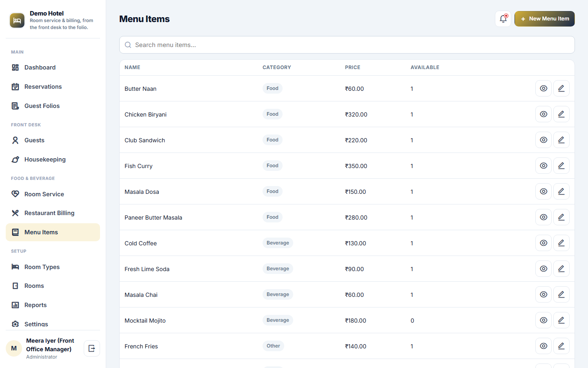Go to Room Service
Viewport: 588px width, 368px height.
click(x=53, y=194)
